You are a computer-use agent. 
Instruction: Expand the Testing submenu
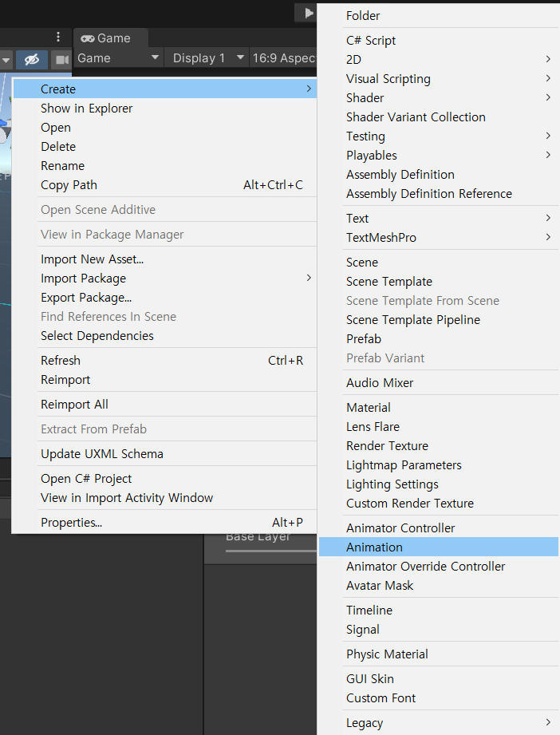(439, 136)
